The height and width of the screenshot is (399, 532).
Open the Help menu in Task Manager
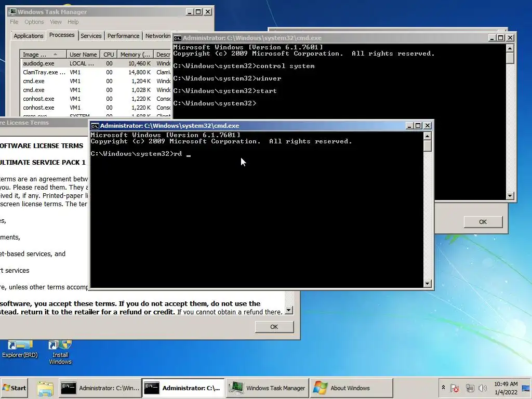73,22
